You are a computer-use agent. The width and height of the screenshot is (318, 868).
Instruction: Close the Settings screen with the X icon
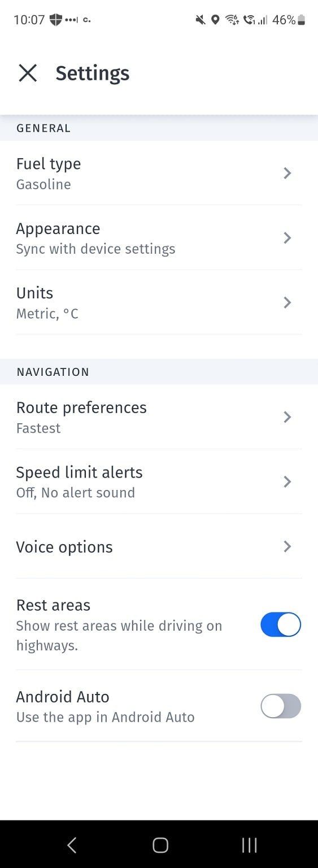28,73
